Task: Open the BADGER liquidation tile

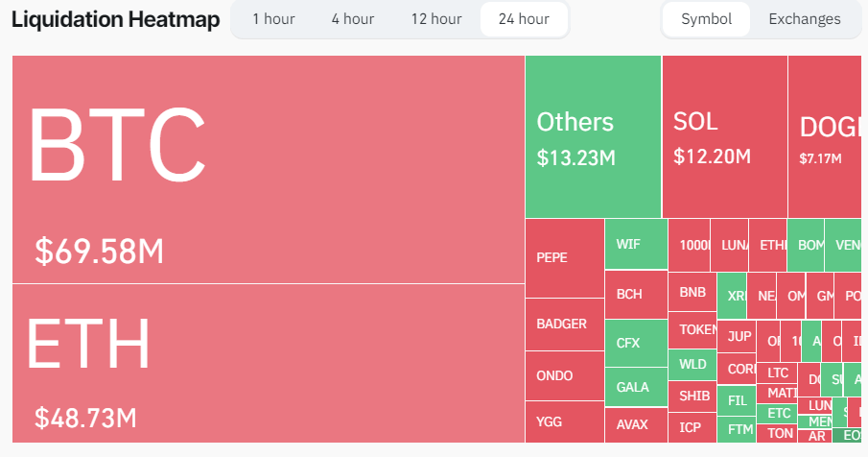Action: pyautogui.click(x=564, y=325)
